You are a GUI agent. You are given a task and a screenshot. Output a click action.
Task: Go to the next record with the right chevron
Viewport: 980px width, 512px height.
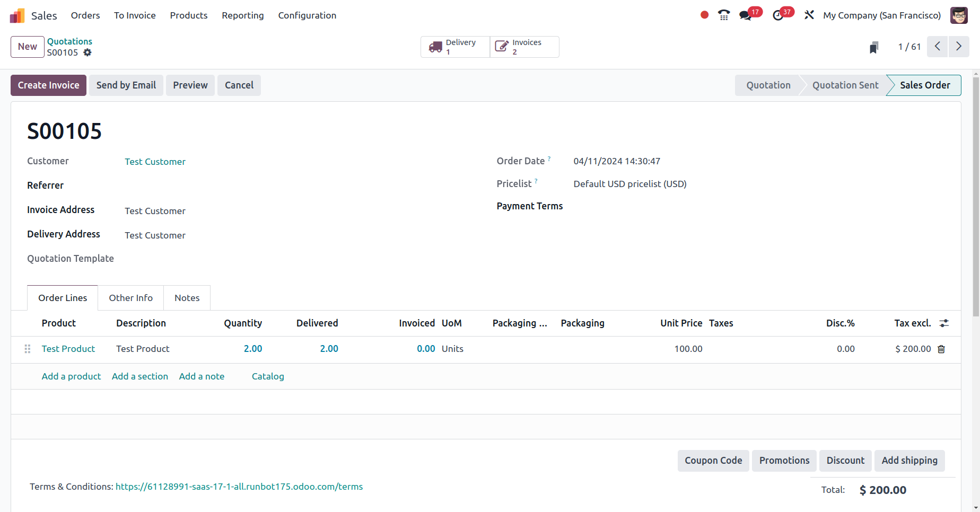959,47
